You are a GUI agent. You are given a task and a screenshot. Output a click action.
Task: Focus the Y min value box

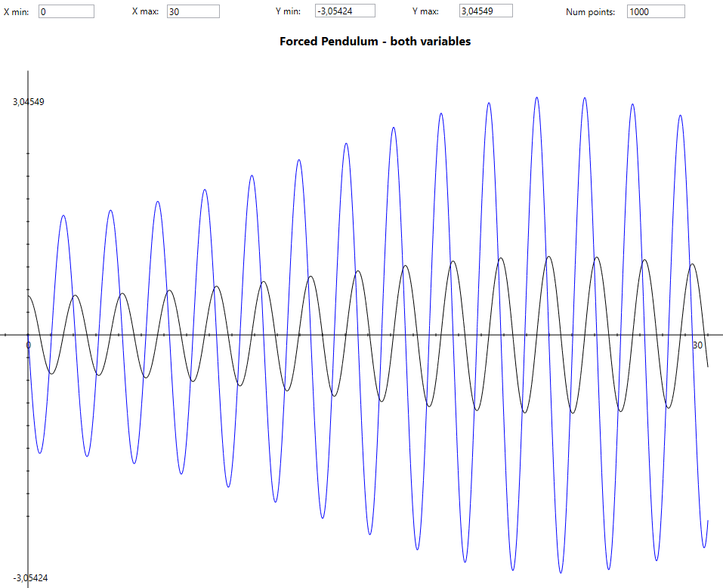345,11
